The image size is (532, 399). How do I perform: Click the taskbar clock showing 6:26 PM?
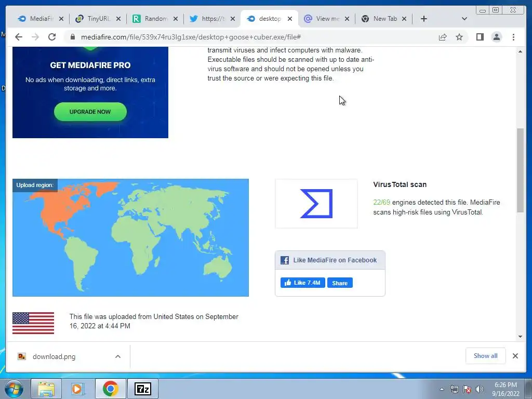(x=506, y=389)
